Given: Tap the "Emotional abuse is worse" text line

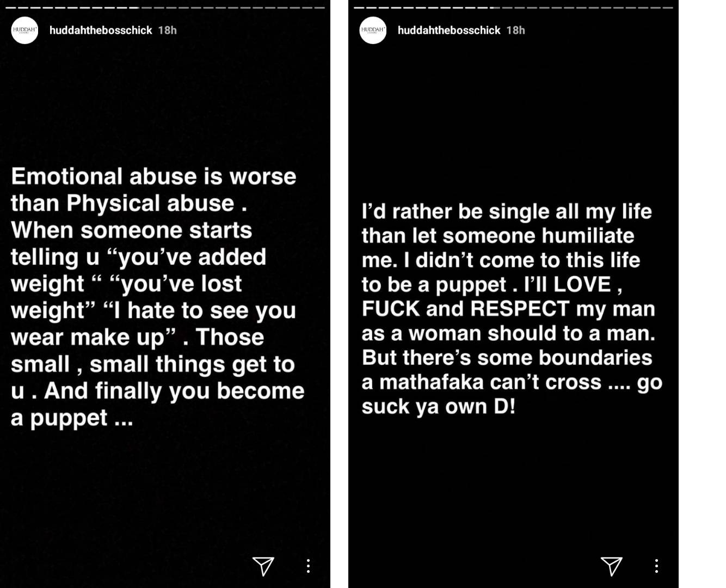Looking at the screenshot, I should (153, 176).
